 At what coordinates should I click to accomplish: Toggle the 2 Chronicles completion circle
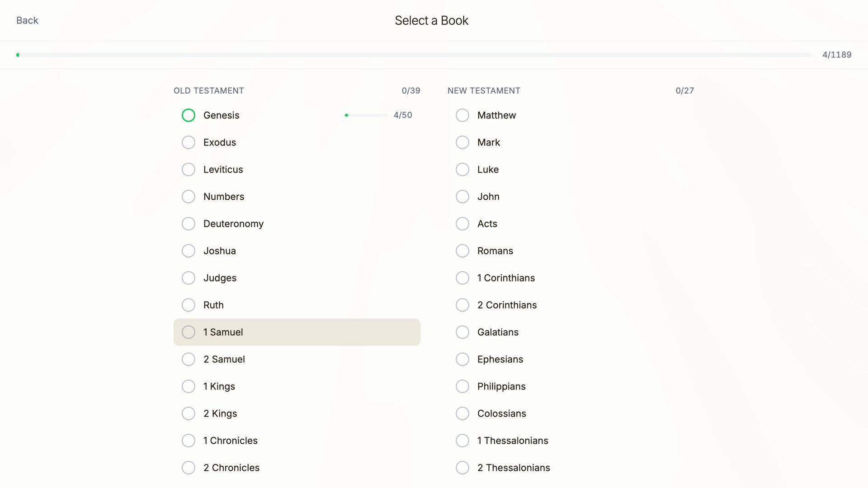pyautogui.click(x=189, y=468)
